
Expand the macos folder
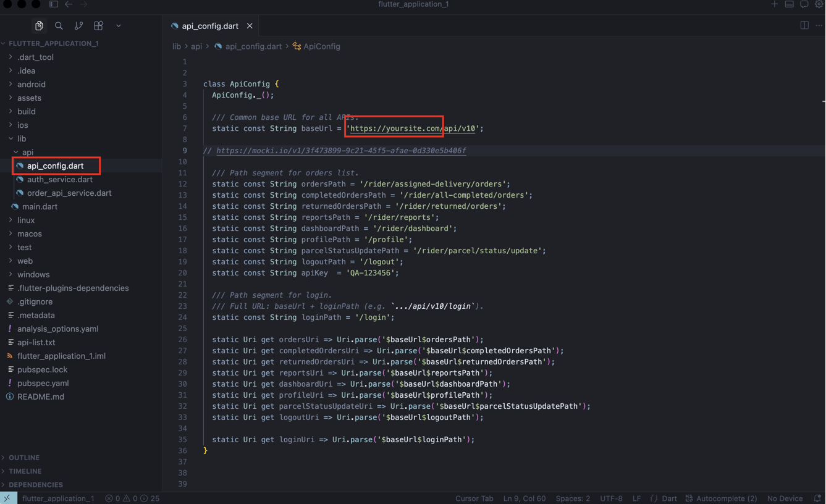pyautogui.click(x=29, y=233)
